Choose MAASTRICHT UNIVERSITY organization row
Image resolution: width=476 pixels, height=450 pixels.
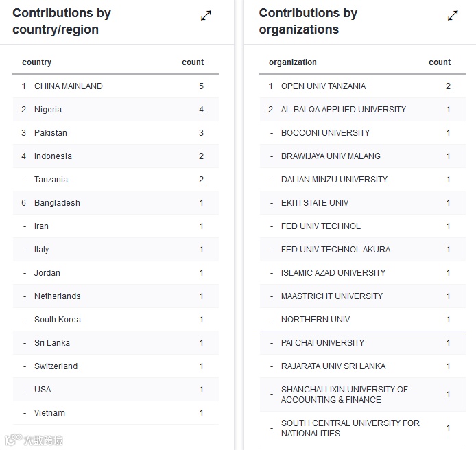click(332, 296)
